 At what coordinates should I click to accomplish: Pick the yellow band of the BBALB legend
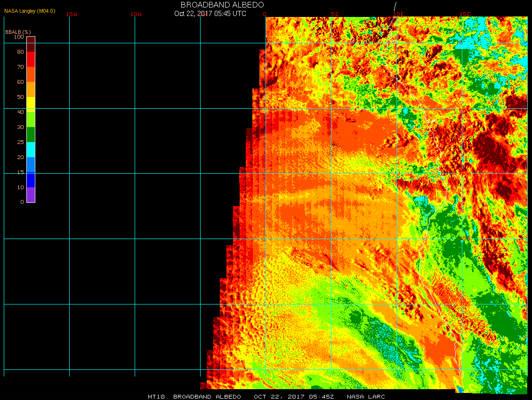tap(31, 103)
